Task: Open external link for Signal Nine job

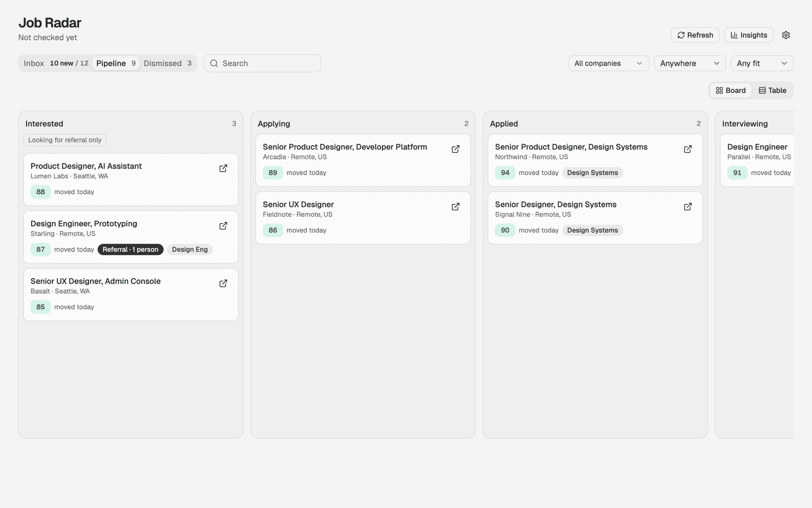Action: [x=688, y=207]
